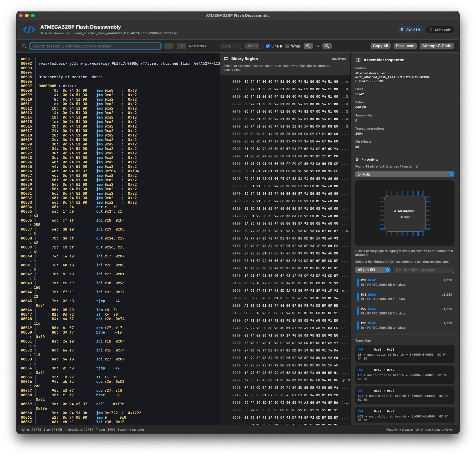The height and width of the screenshot is (456, 476).
Task: Enable the Wrap checkbox
Action: pyautogui.click(x=287, y=46)
